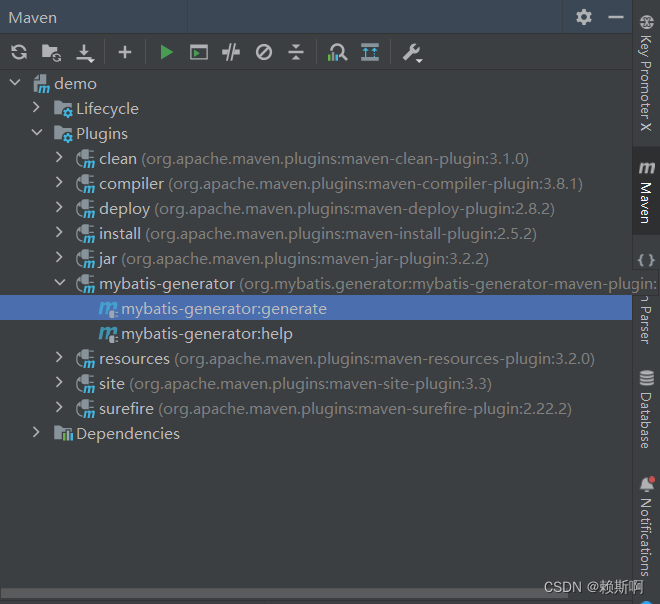Collapse the Plugins node
The width and height of the screenshot is (660, 604).
pos(37,133)
